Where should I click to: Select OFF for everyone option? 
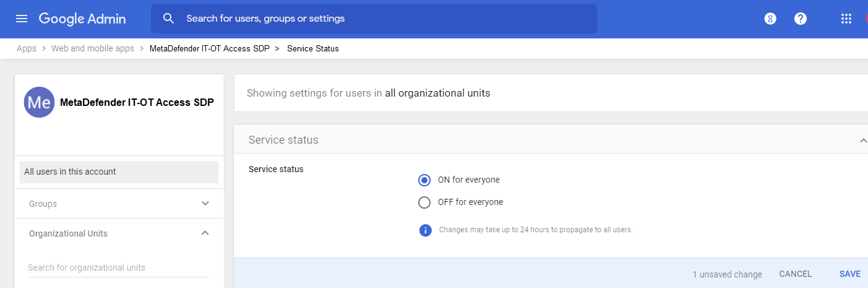tap(424, 203)
